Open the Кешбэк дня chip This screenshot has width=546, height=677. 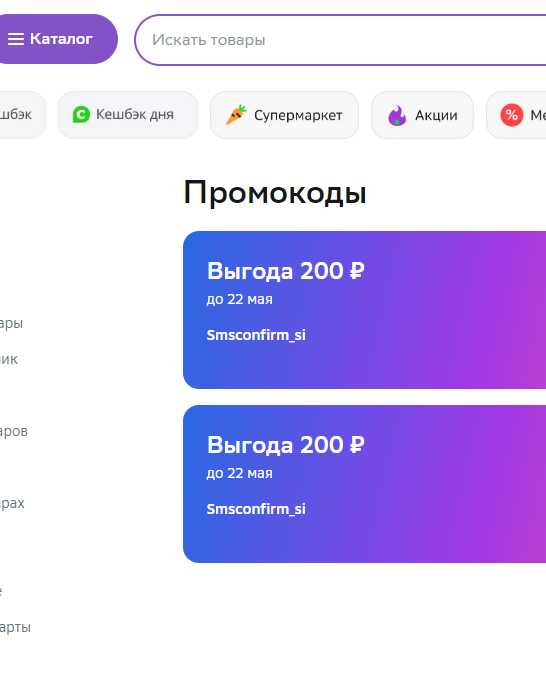128,115
